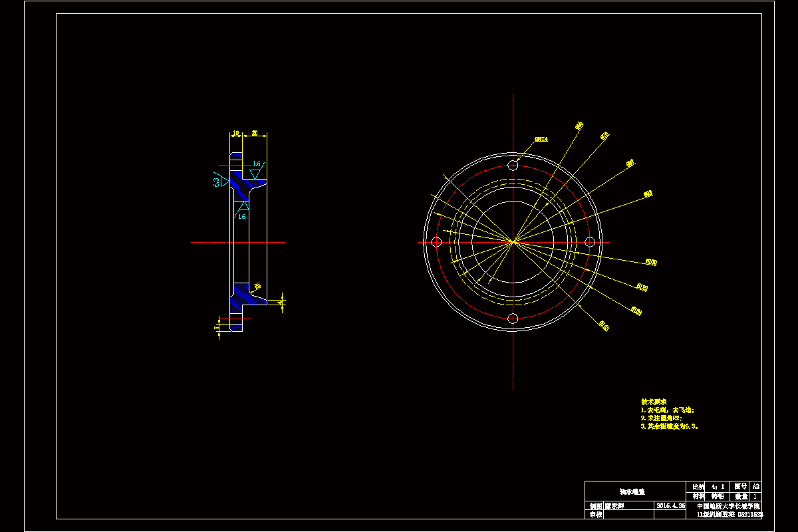This screenshot has width=798, height=532.
Task: Select the 10 width dimension text
Action: click(x=235, y=133)
